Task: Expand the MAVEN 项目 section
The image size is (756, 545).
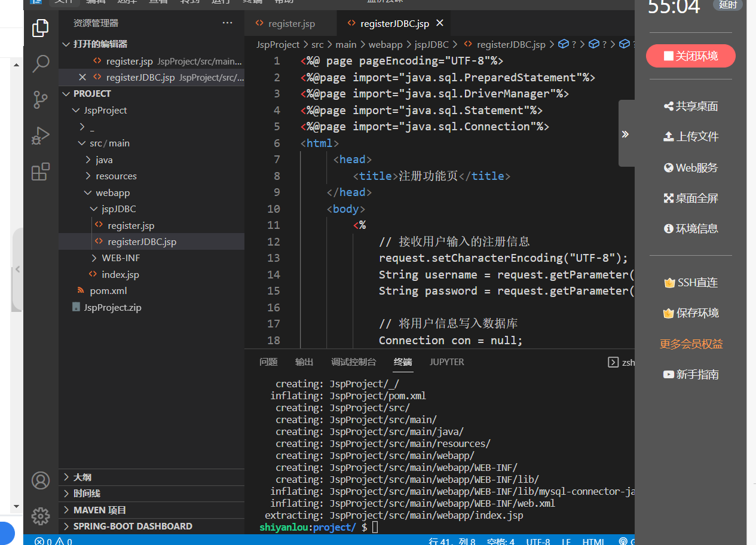Action: coord(99,510)
